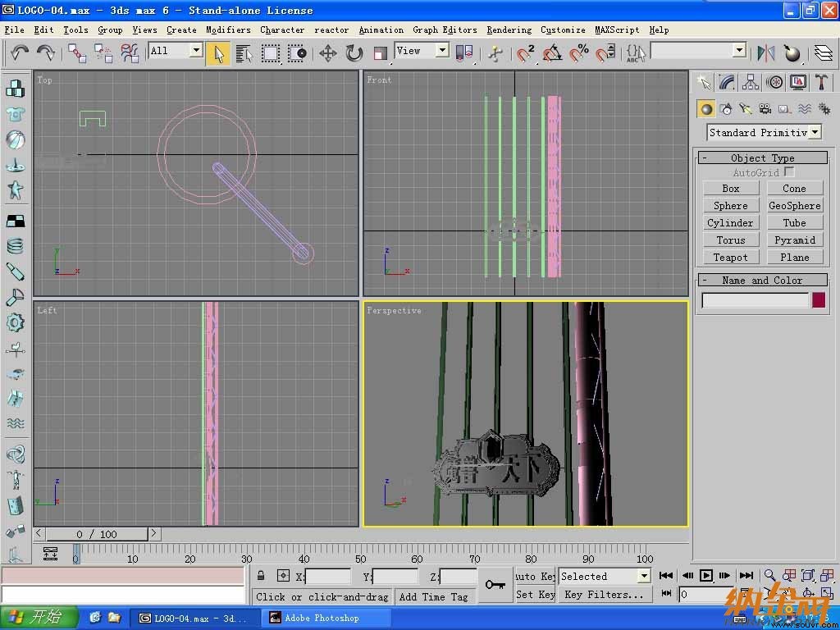
Task: Click the Mirror Selected Objects icon
Action: tap(766, 53)
